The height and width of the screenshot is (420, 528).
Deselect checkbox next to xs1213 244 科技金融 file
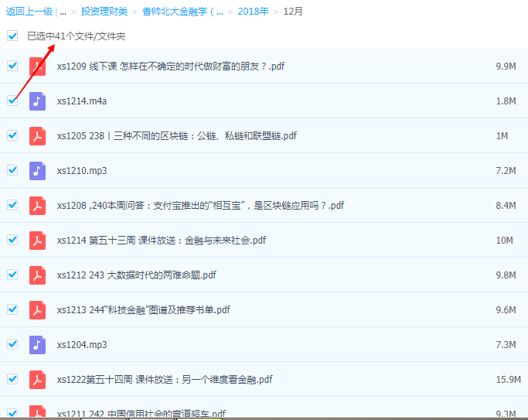click(x=12, y=309)
